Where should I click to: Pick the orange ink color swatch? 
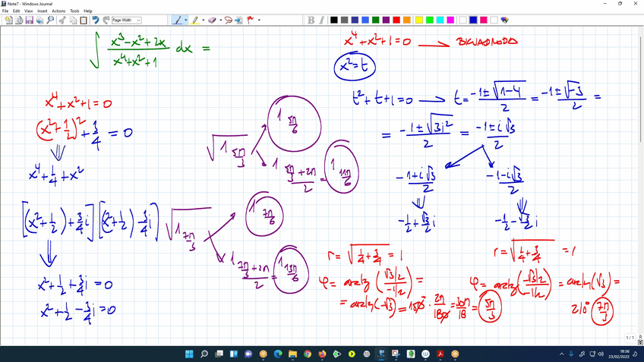(406, 20)
